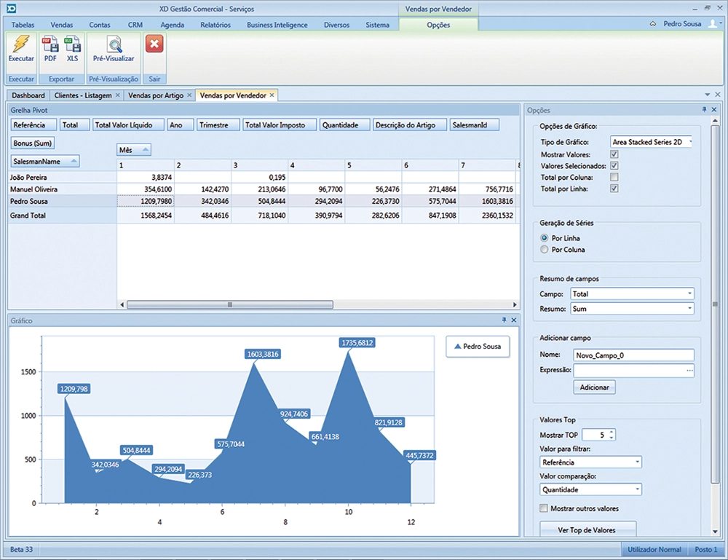
Task: Click the Adicionar button
Action: click(594, 387)
